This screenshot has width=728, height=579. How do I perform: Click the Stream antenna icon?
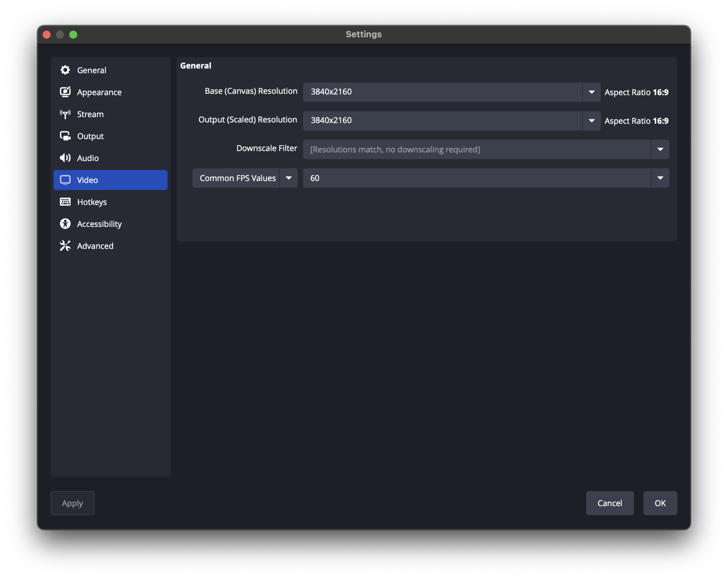click(x=65, y=114)
